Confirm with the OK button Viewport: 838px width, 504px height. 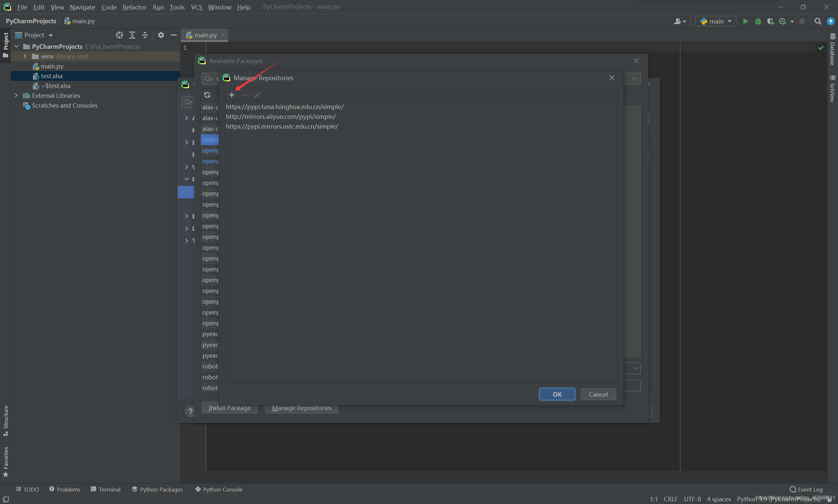pos(557,394)
